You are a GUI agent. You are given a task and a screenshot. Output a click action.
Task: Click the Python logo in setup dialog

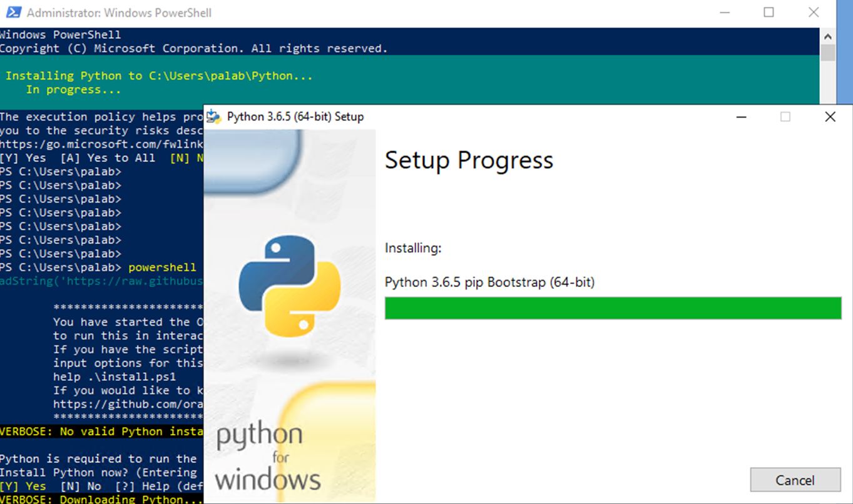[x=290, y=286]
